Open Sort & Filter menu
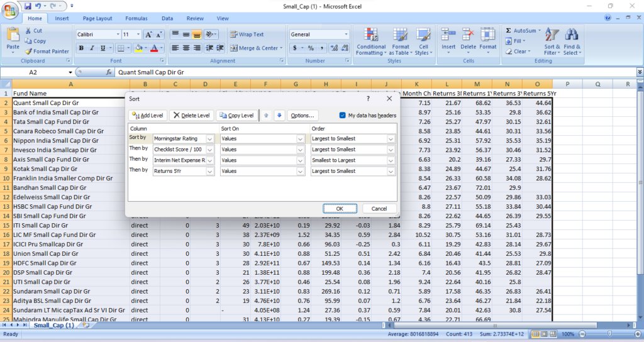Viewport: 644px width, 342px height. click(x=552, y=41)
